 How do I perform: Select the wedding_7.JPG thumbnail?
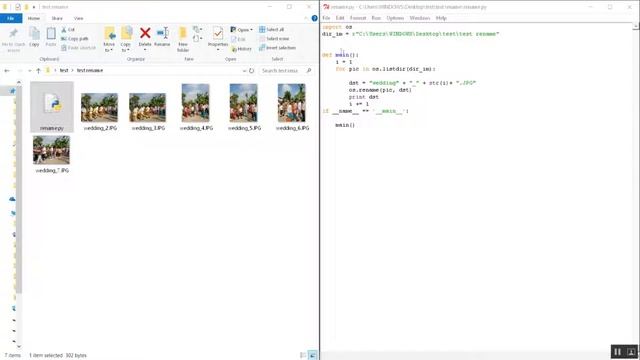pos(51,150)
